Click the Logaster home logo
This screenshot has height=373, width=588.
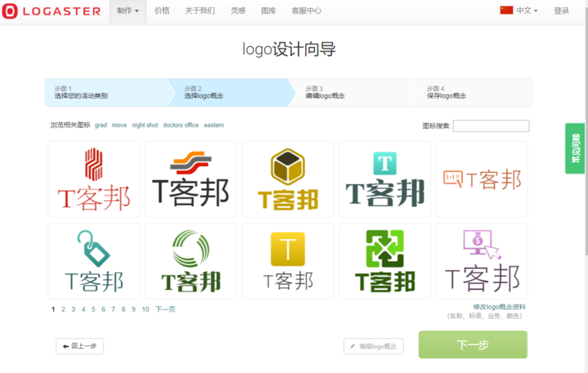[x=51, y=11]
